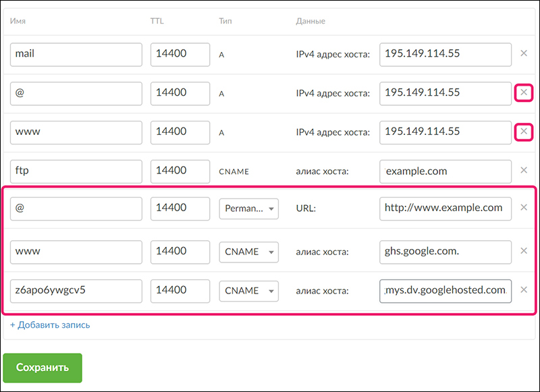Delete the z6apo6ywgcv5 record

tap(524, 291)
